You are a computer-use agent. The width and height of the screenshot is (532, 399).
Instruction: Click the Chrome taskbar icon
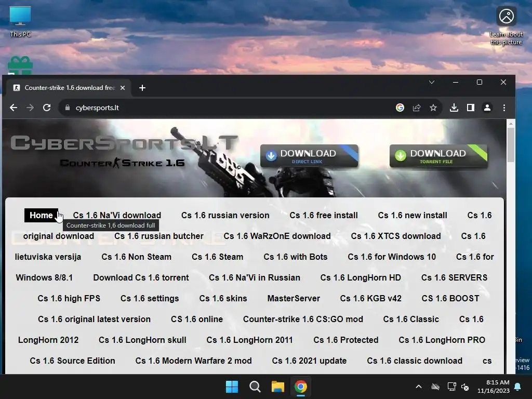(301, 387)
